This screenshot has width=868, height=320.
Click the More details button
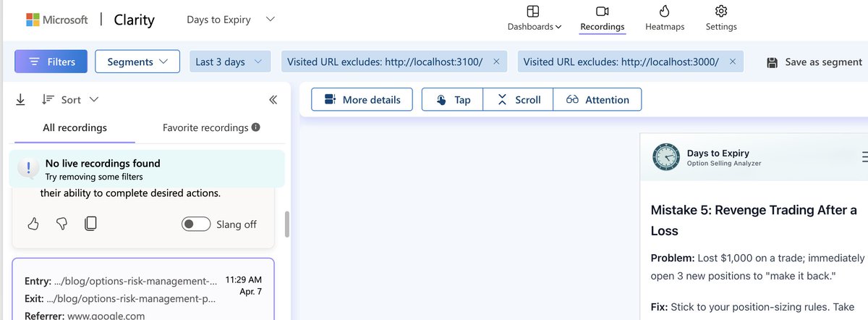362,100
